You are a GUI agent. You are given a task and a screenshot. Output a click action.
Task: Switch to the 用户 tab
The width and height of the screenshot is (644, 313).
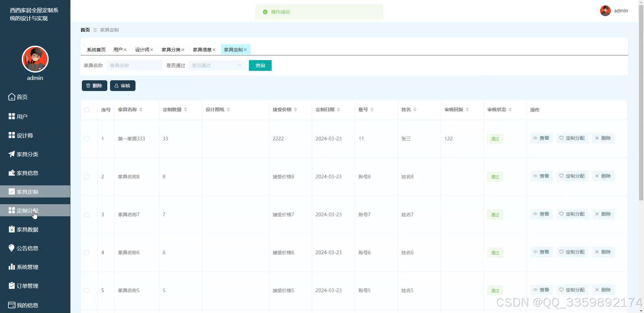[118, 50]
